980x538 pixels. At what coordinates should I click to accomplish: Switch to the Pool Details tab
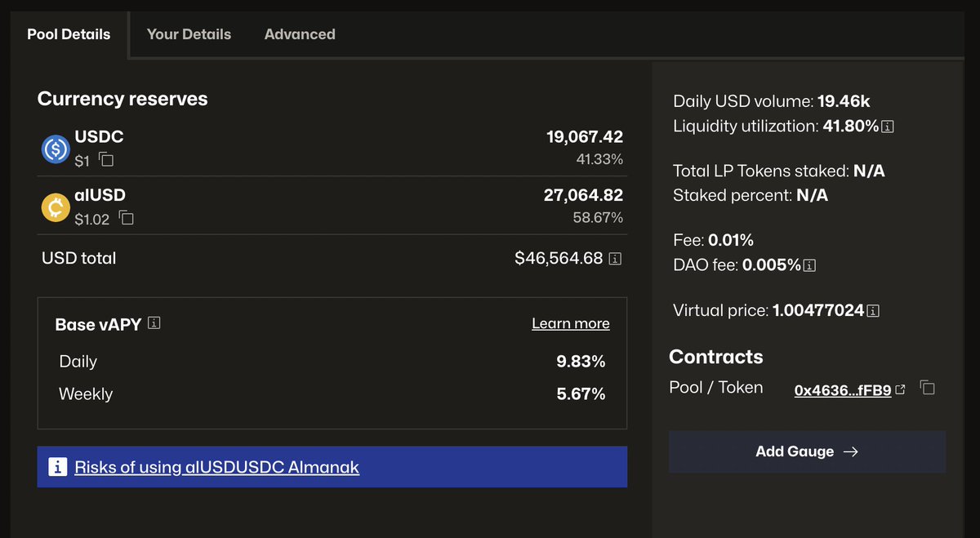69,34
